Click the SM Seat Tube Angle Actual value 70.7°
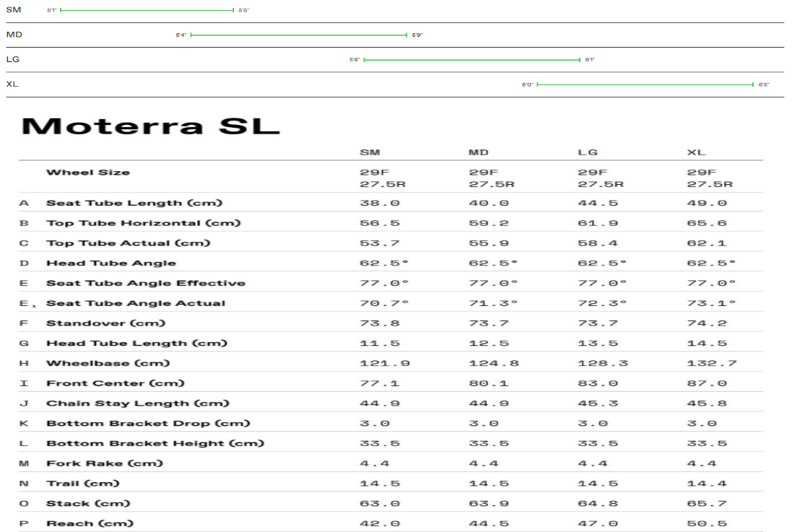The image size is (792, 532). (x=384, y=303)
